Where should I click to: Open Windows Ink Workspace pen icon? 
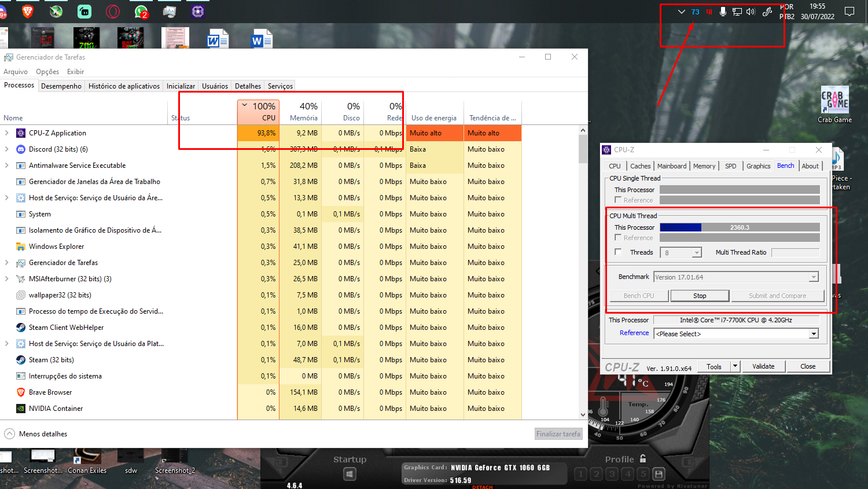767,12
